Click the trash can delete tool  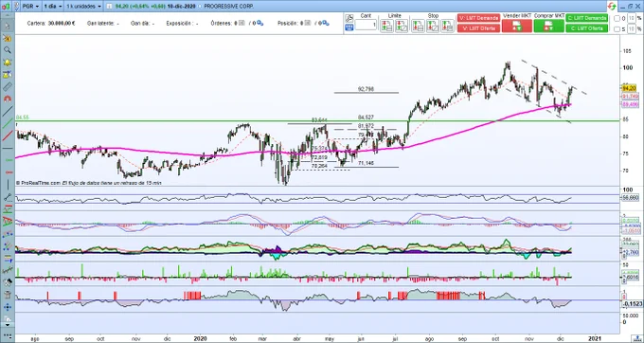[7, 295]
